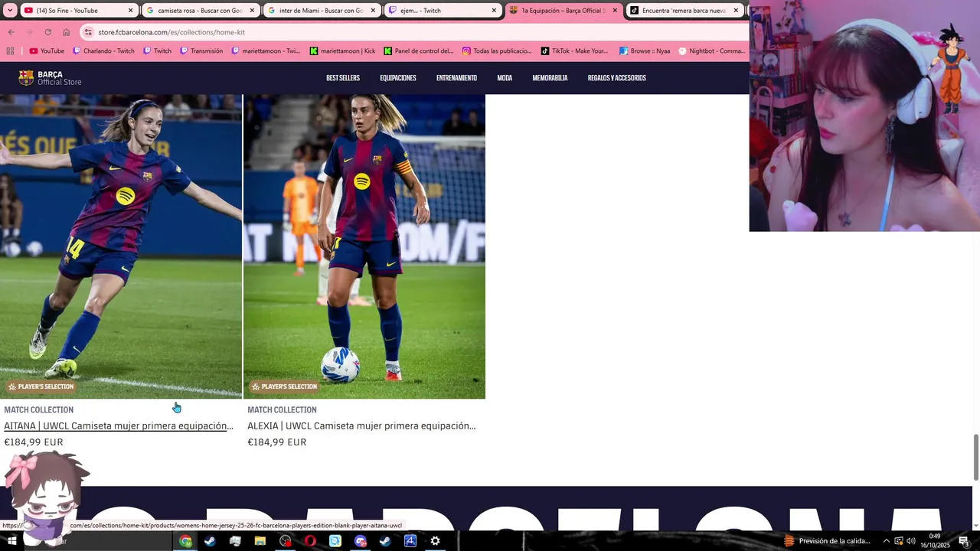Open the Moda menu

point(505,78)
